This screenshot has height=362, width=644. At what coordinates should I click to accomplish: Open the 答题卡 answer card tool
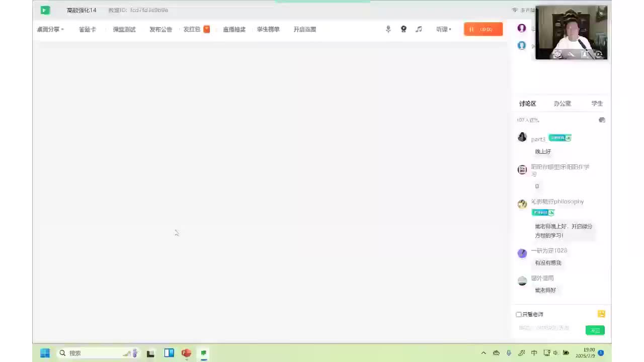(87, 30)
